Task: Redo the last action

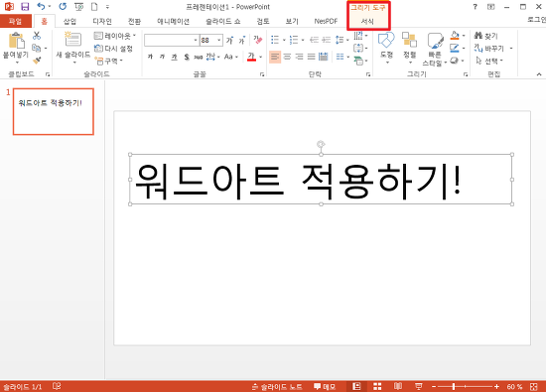Action: pos(63,7)
